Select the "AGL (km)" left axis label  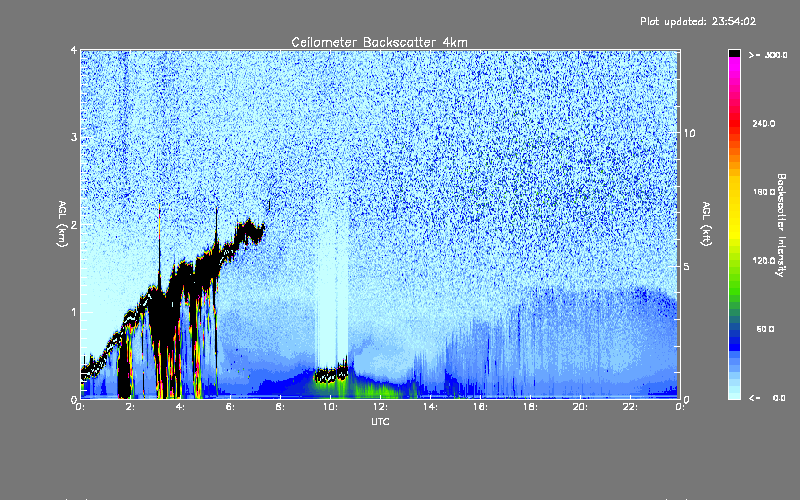[62, 223]
